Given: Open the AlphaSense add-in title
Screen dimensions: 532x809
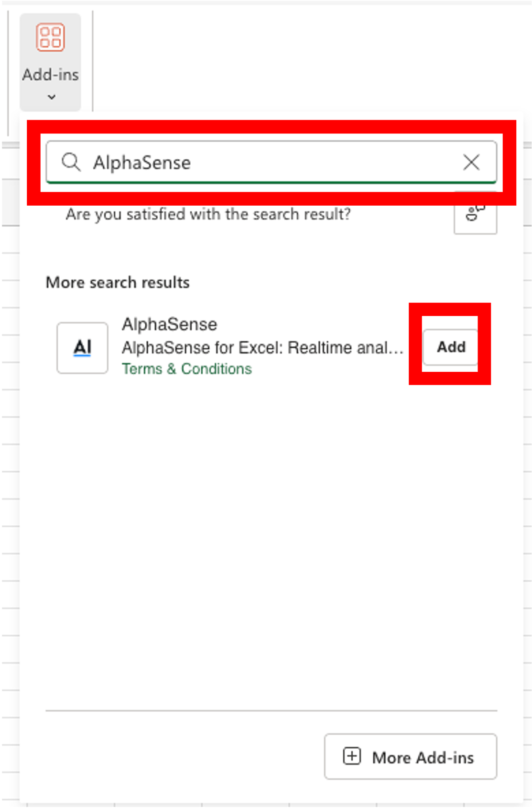Looking at the screenshot, I should [169, 324].
